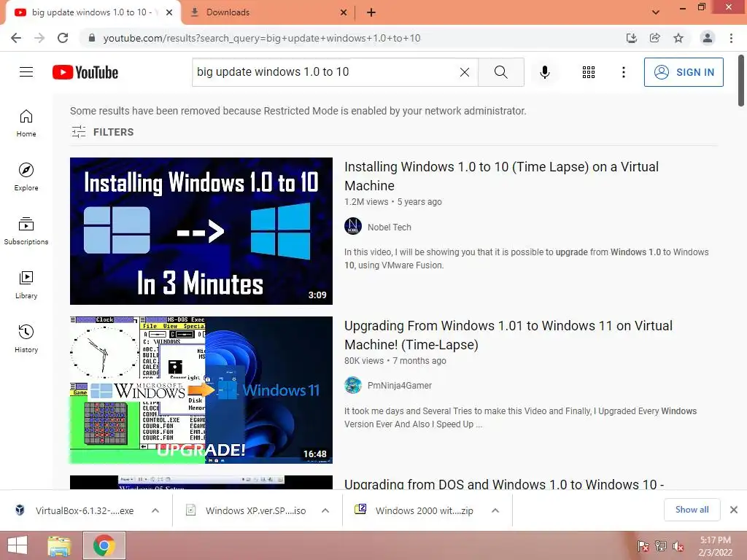Screen dimensions: 747x560
Task: Open Windows Start button
Action: [x=18, y=545]
